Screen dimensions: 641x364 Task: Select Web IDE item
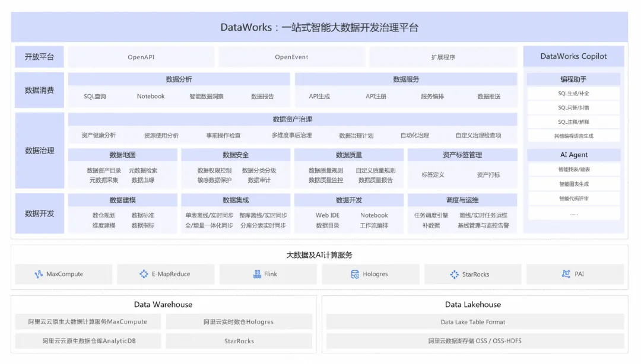tap(328, 215)
